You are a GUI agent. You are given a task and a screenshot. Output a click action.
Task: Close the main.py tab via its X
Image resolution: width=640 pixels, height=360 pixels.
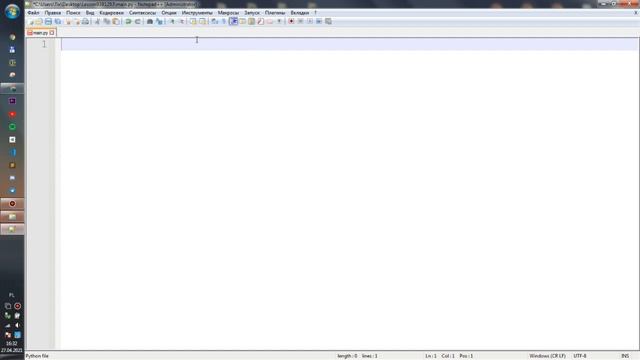(52, 33)
